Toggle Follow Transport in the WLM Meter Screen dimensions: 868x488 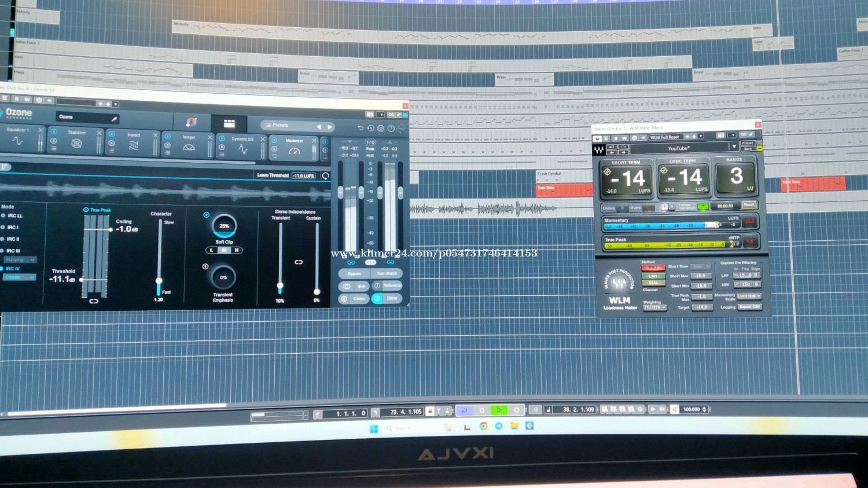click(x=703, y=206)
